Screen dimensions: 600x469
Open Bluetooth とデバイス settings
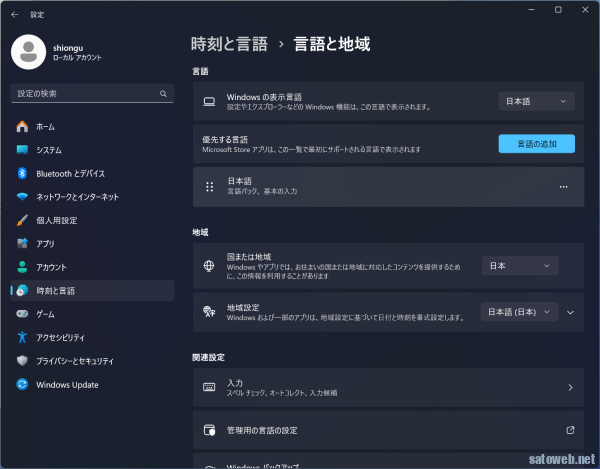[70, 173]
